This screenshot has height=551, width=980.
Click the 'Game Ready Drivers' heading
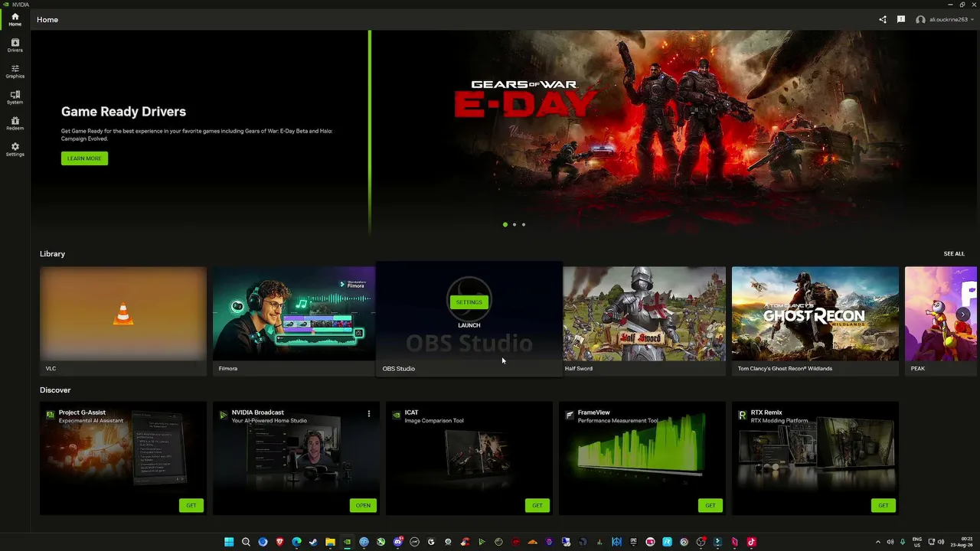click(123, 112)
